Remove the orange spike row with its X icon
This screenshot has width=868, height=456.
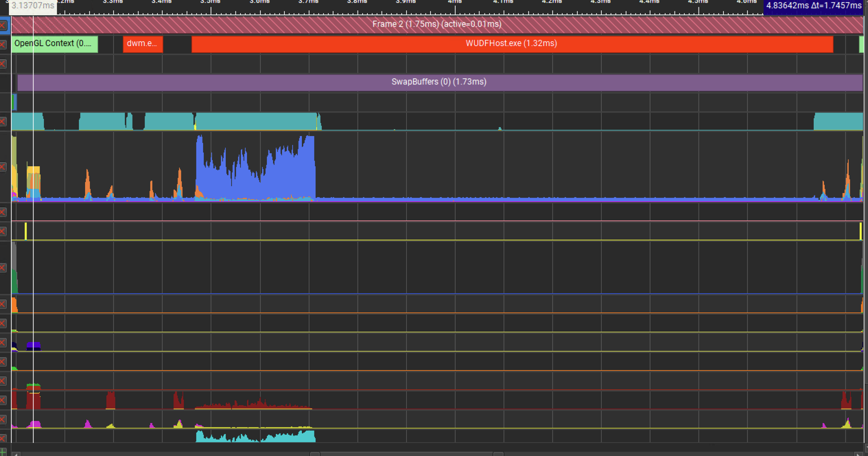3,304
